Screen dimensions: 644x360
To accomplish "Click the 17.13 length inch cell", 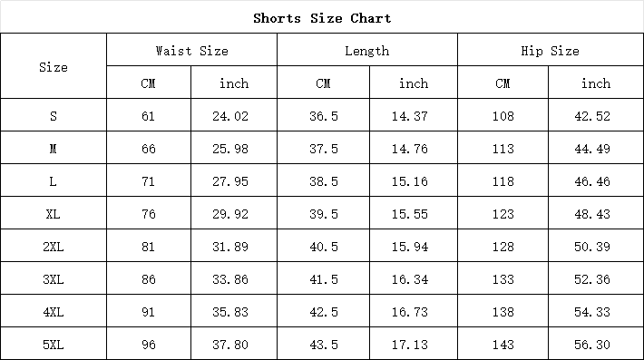I will click(414, 344).
